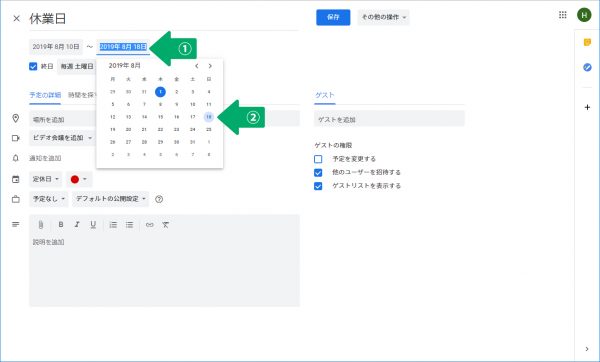
Task: Go to previous month in date picker
Action: [x=197, y=66]
